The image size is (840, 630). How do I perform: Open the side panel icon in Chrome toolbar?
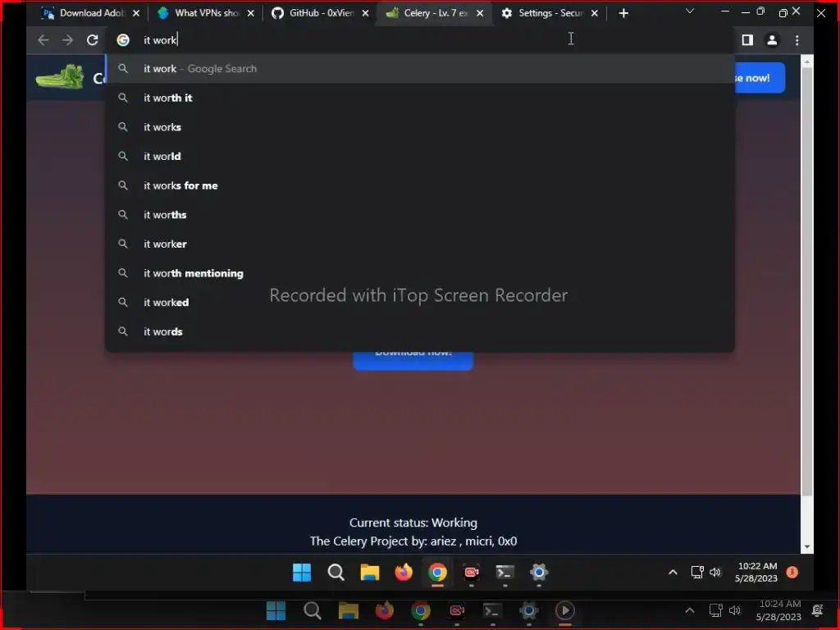tap(747, 40)
